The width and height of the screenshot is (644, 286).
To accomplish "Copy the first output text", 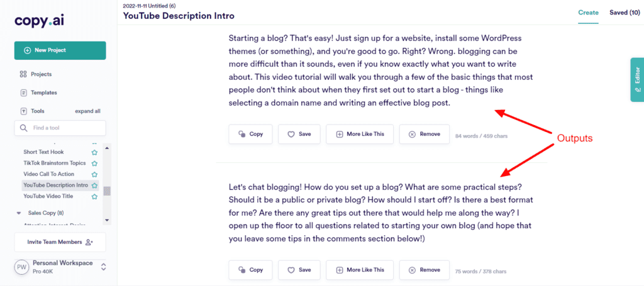I will pyautogui.click(x=250, y=134).
